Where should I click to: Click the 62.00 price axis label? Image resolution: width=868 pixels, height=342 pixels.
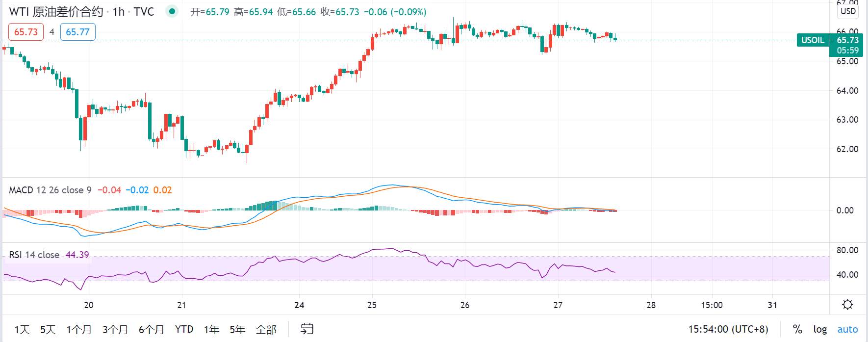pos(847,149)
